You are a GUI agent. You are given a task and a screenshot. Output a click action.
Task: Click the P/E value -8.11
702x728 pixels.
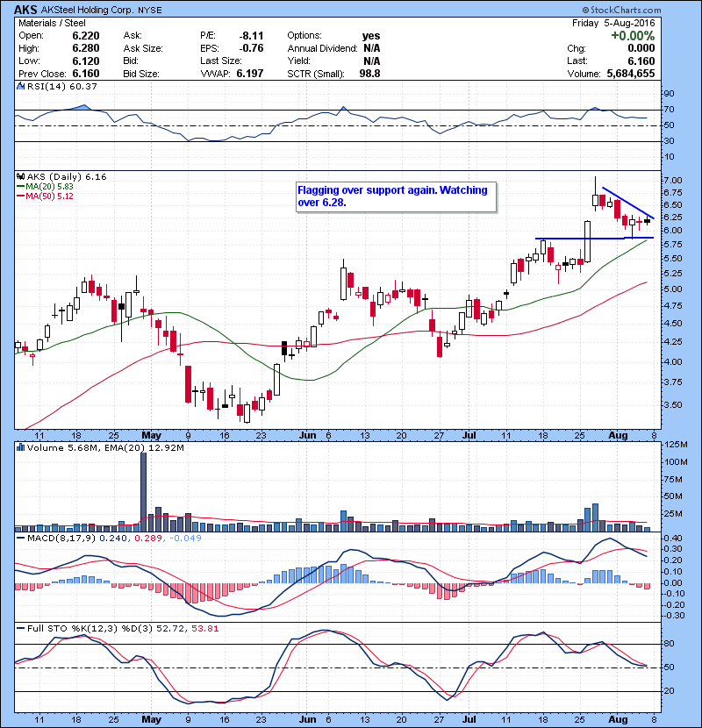[251, 36]
